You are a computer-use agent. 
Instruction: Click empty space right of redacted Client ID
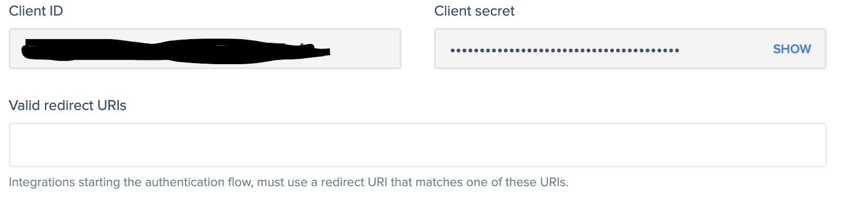[365, 49]
